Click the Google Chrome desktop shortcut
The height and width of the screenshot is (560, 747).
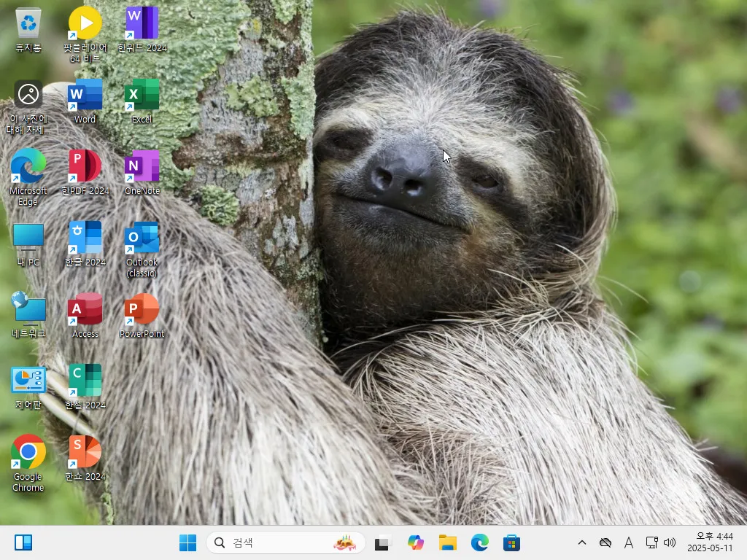[x=28, y=453]
